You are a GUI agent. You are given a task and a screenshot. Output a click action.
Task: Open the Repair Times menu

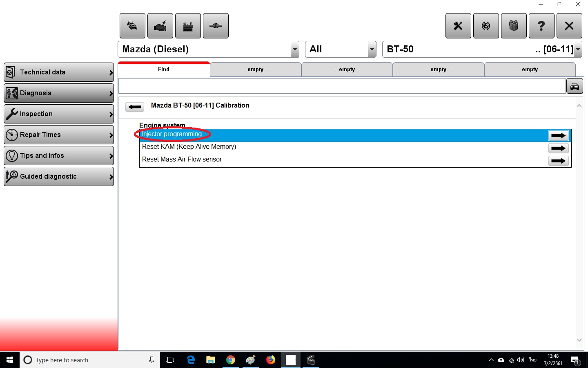pos(59,135)
